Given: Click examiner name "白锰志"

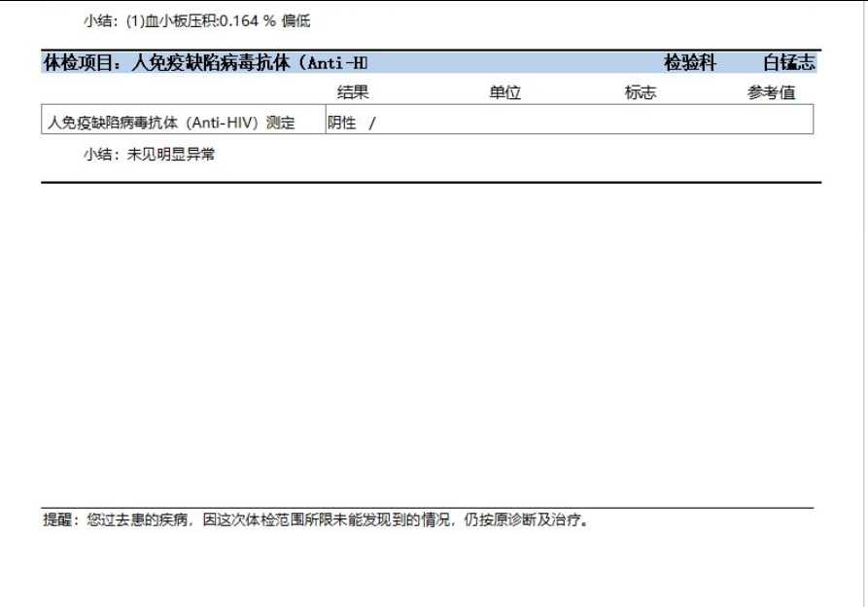Looking at the screenshot, I should (789, 63).
